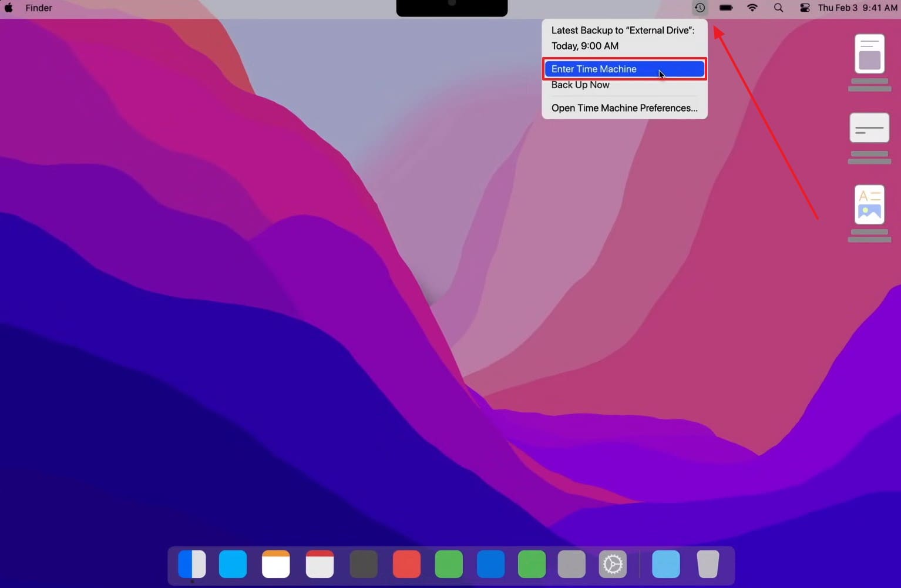Click the date and time Thu Feb 3
Image resolution: width=901 pixels, height=588 pixels.
[x=858, y=8]
